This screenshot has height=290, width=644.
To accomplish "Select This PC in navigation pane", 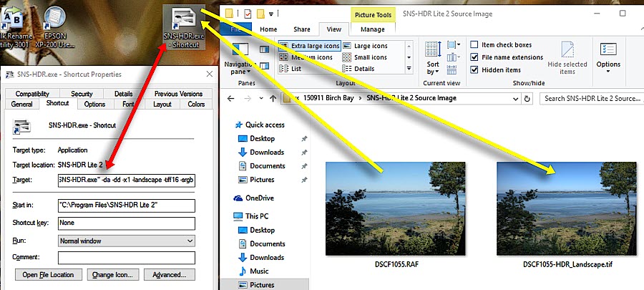I will (250, 216).
